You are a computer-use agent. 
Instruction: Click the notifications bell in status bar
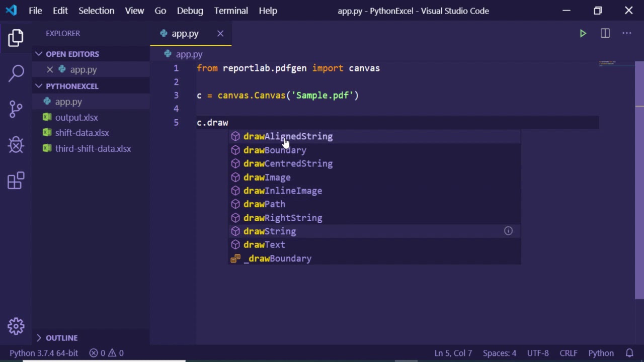(x=629, y=353)
